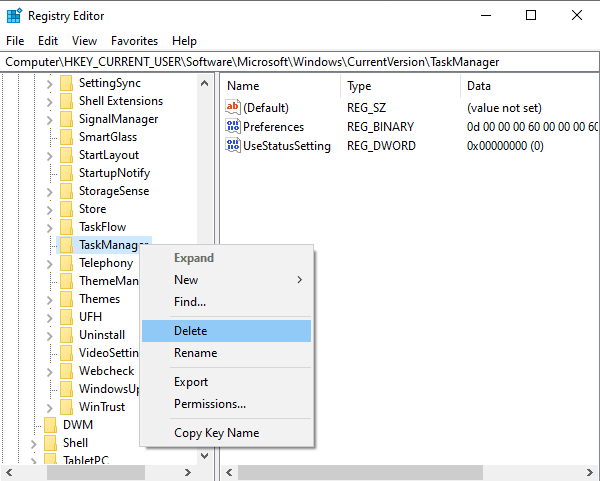Click the StartLayout folder icon
Viewport: 600px width, 481px height.
(x=66, y=155)
